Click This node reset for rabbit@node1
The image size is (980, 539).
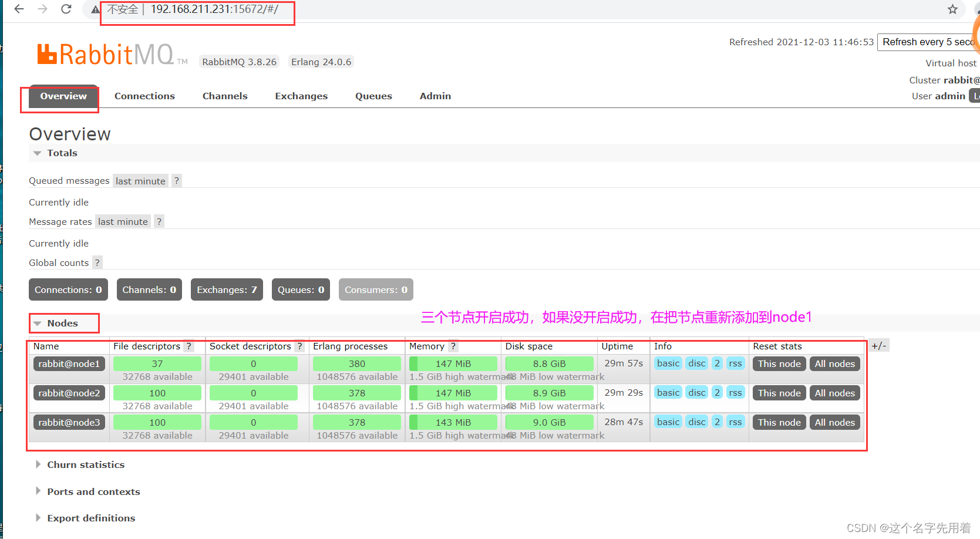pyautogui.click(x=779, y=364)
